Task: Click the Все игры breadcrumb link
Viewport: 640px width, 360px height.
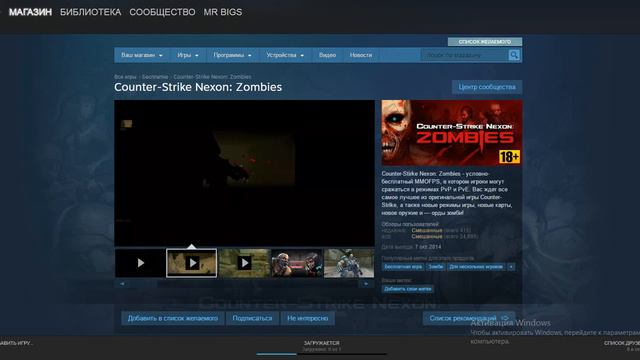Action: (125, 77)
